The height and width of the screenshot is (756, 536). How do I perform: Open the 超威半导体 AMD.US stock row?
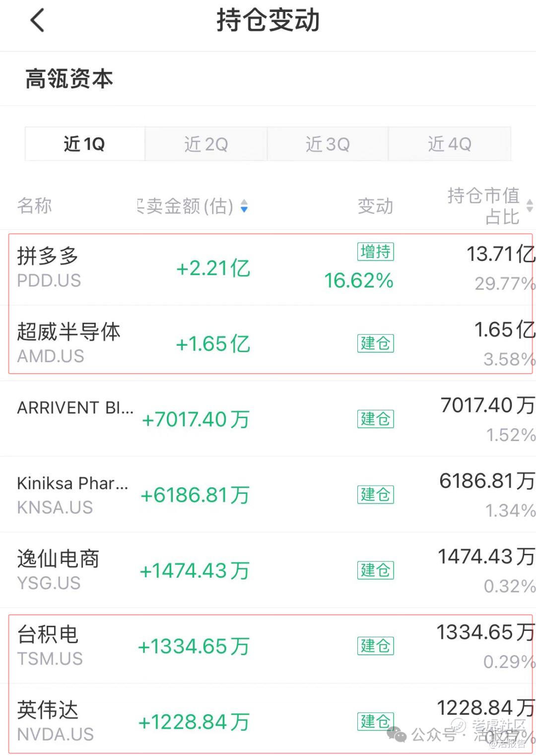click(268, 343)
